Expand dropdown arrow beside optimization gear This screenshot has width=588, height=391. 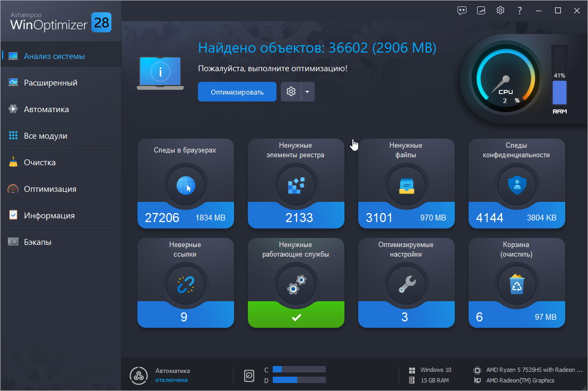[307, 91]
